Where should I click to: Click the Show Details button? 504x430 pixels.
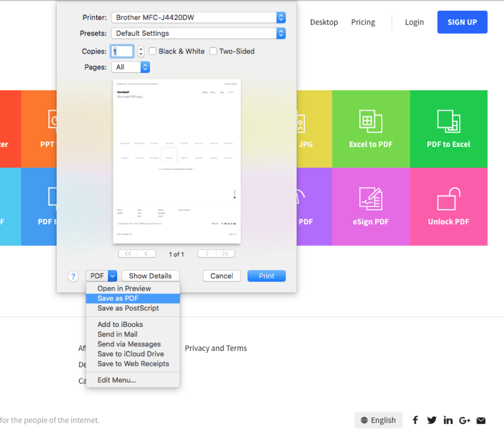click(x=150, y=276)
